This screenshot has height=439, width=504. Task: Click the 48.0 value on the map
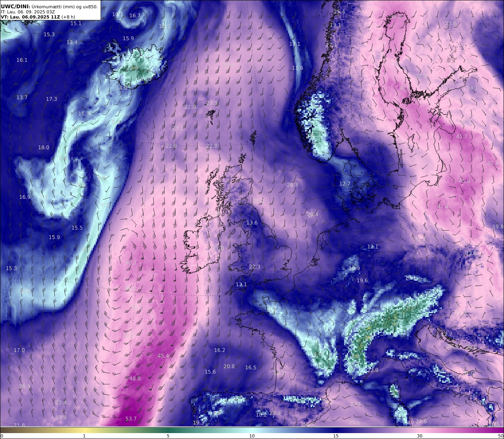[135, 378]
